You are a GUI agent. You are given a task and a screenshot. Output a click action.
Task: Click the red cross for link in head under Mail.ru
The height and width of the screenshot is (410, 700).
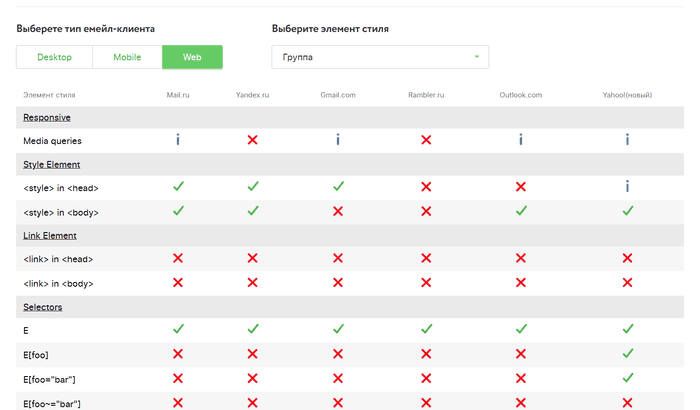click(x=178, y=258)
